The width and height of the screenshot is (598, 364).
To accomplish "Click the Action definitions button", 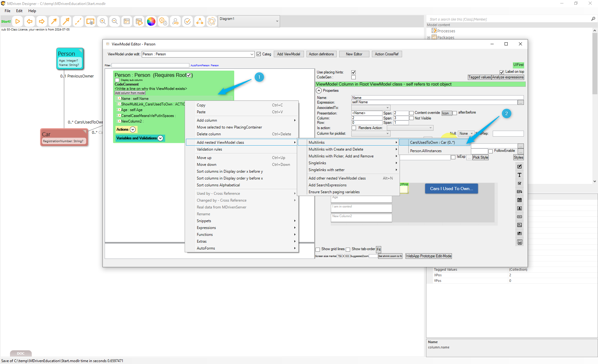I will [x=321, y=54].
